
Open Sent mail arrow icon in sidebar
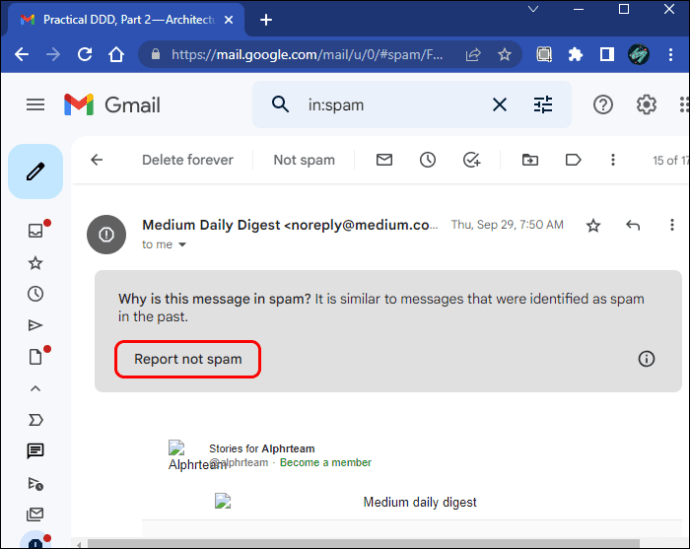36,325
